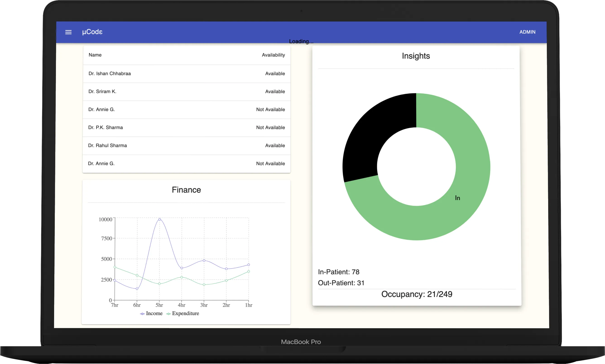The height and width of the screenshot is (364, 605).
Task: Click Available status for Dr. Ishan Chhabraa
Action: pos(275,74)
